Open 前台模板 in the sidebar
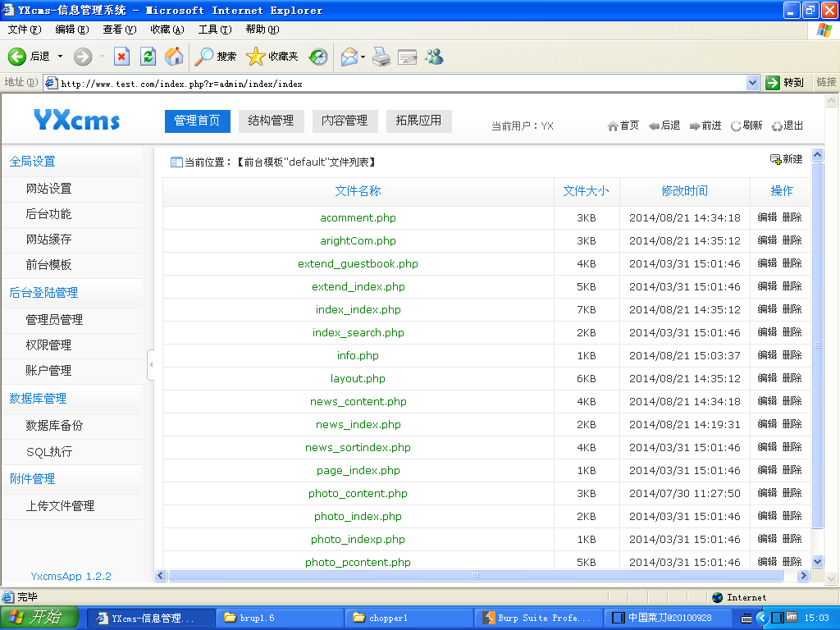 (48, 265)
